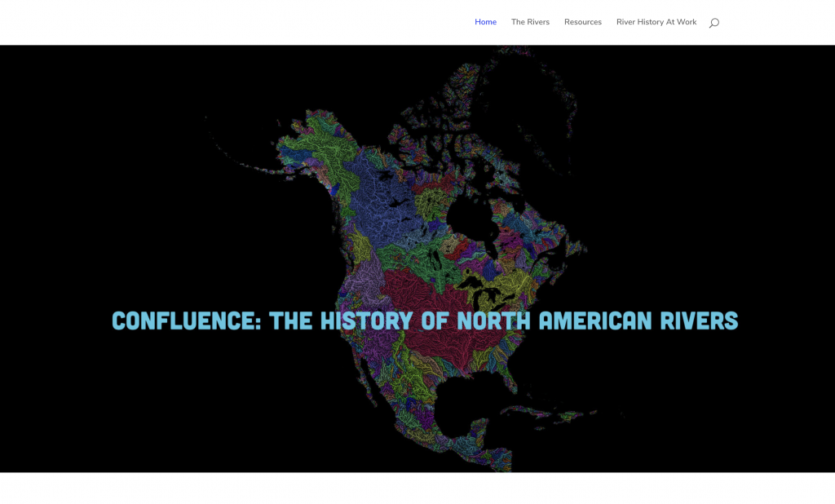Click the white area below the hero image
The image size is (835, 504).
pyautogui.click(x=417, y=488)
